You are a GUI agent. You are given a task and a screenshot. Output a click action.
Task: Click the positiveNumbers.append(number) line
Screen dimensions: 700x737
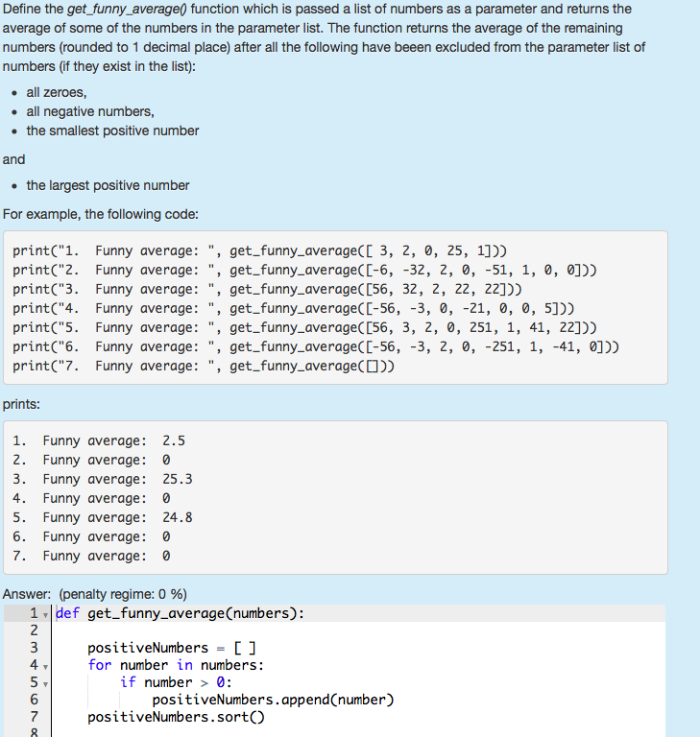point(273,700)
